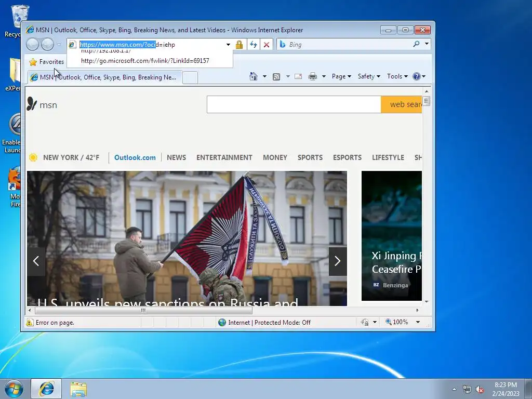Click Internet Explorer taskbar icon
The image size is (532, 399).
pos(46,389)
